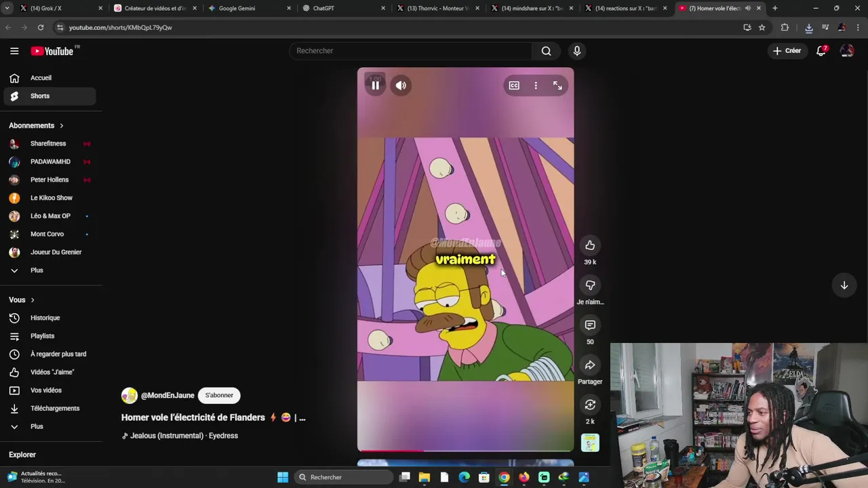868x488 pixels.
Task: Open Microsoft Edge from taskbar
Action: pos(464,477)
